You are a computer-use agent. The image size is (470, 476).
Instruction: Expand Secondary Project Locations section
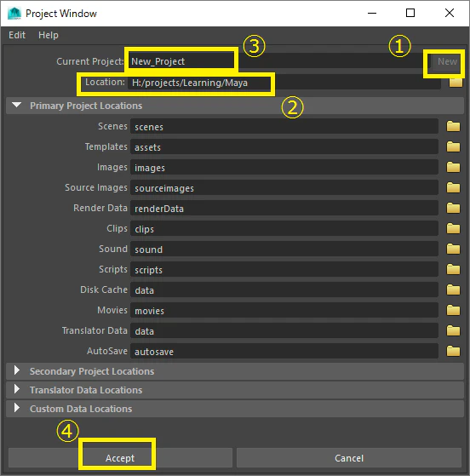pos(17,370)
